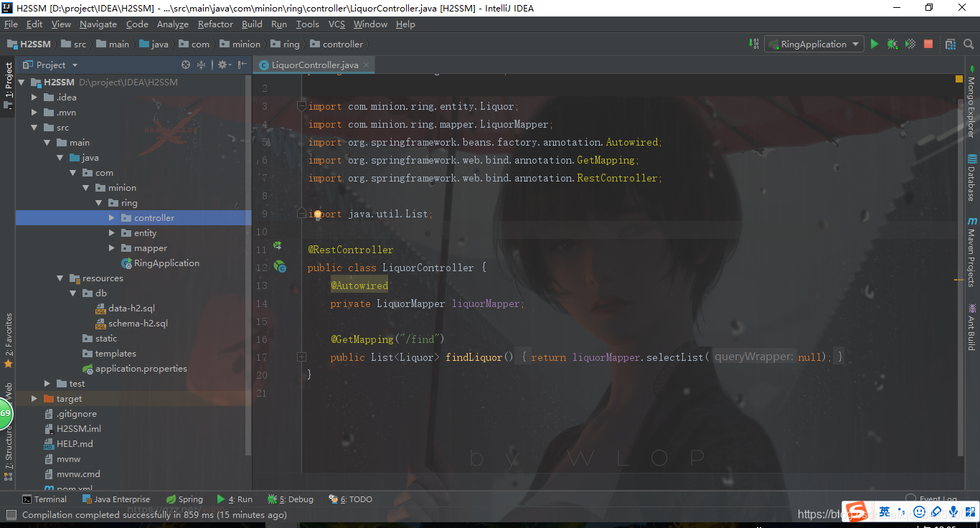Switch input language with 英 icon
The image size is (980, 528).
[x=885, y=511]
